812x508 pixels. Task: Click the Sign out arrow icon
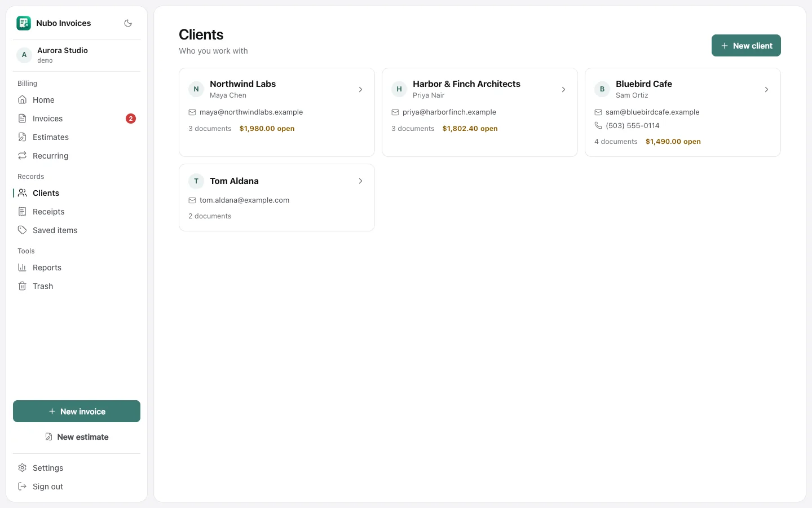(23, 487)
